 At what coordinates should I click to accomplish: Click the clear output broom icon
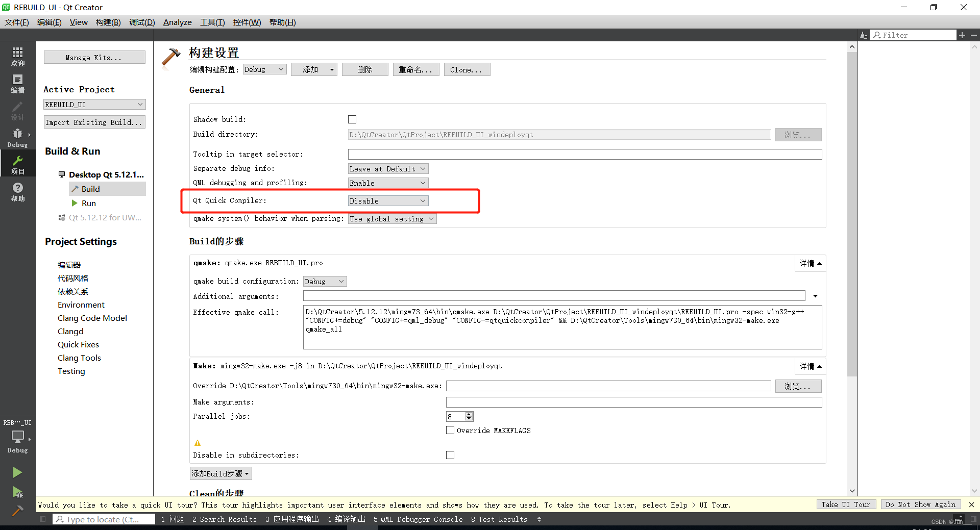click(x=863, y=35)
